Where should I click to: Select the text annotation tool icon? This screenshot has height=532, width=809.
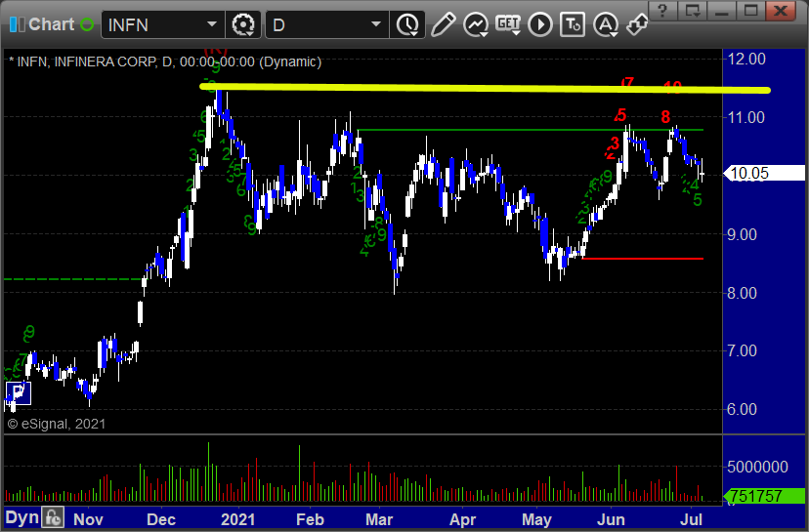point(573,24)
